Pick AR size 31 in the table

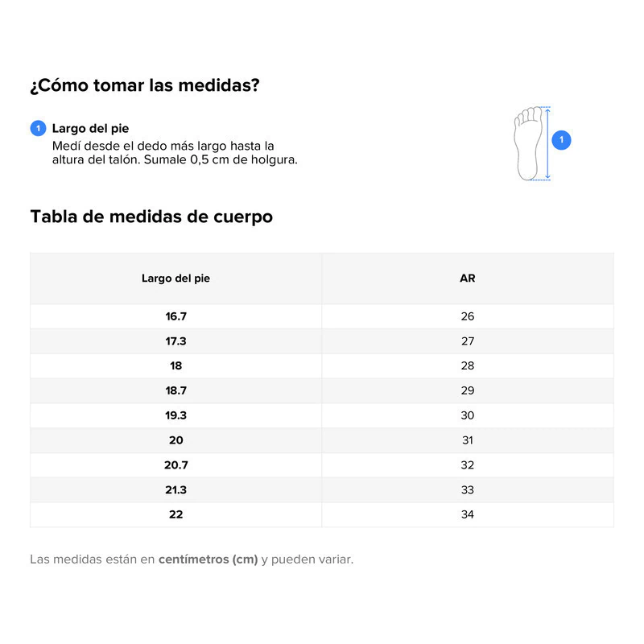coord(468,440)
